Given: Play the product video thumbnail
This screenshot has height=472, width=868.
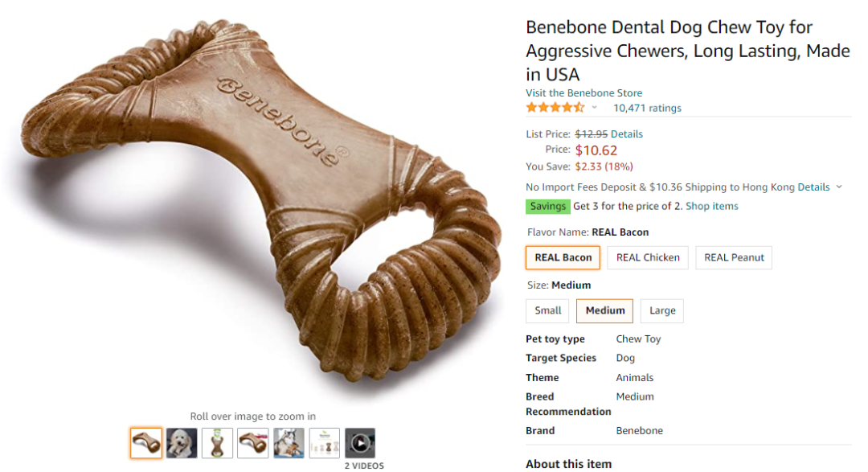Looking at the screenshot, I should [x=360, y=443].
